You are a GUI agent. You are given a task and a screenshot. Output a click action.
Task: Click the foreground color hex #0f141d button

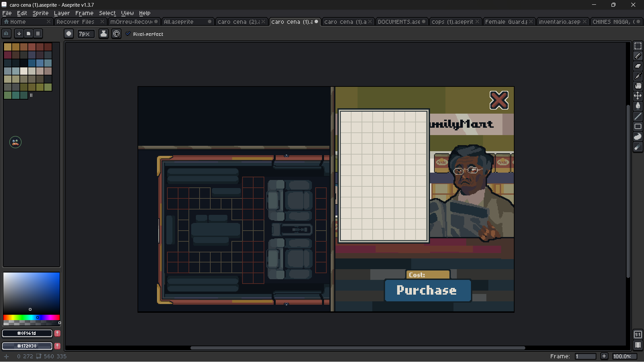pyautogui.click(x=27, y=333)
